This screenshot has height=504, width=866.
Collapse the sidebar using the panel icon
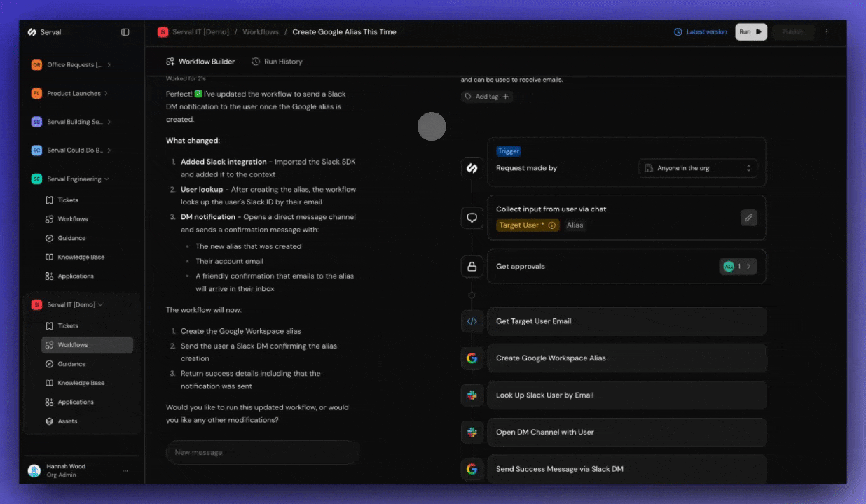[x=125, y=31]
